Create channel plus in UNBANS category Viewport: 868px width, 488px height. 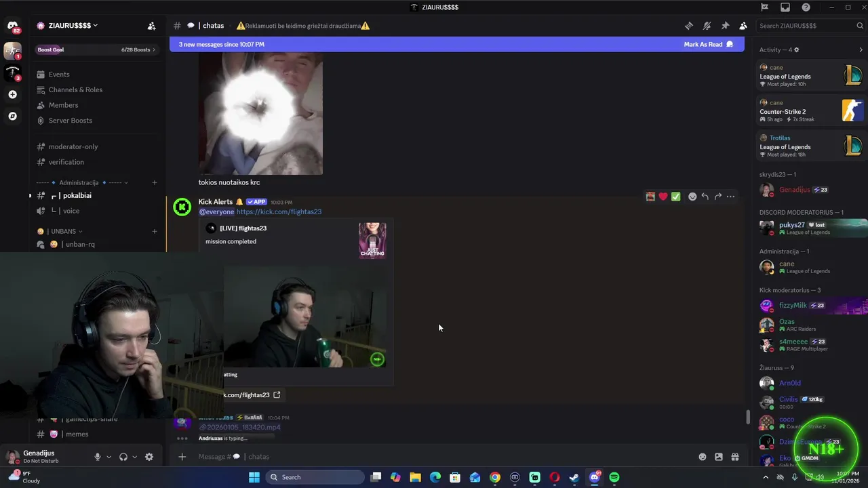(154, 231)
